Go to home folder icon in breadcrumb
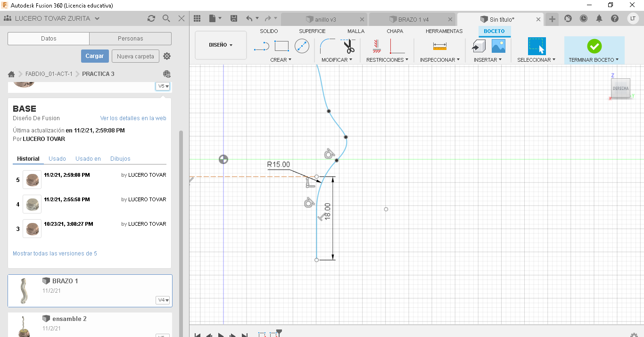Image resolution: width=644 pixels, height=337 pixels. (11, 74)
